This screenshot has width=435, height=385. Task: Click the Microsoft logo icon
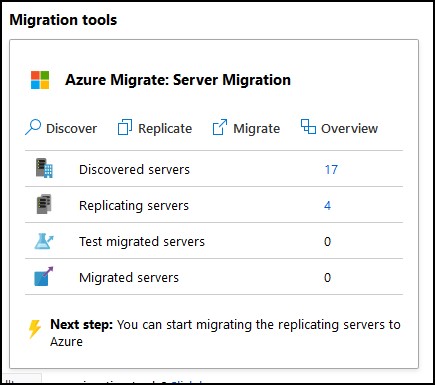click(x=40, y=80)
